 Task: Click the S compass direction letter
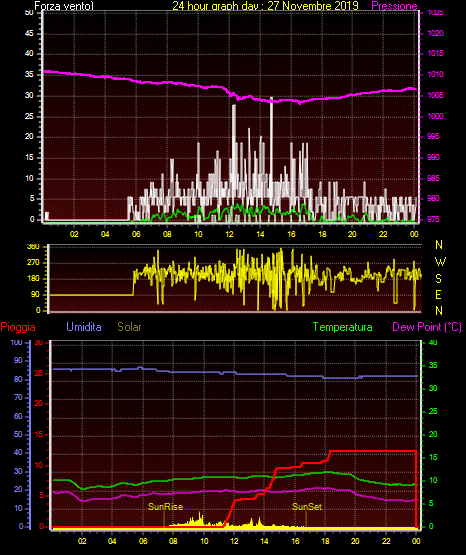pyautogui.click(x=438, y=279)
